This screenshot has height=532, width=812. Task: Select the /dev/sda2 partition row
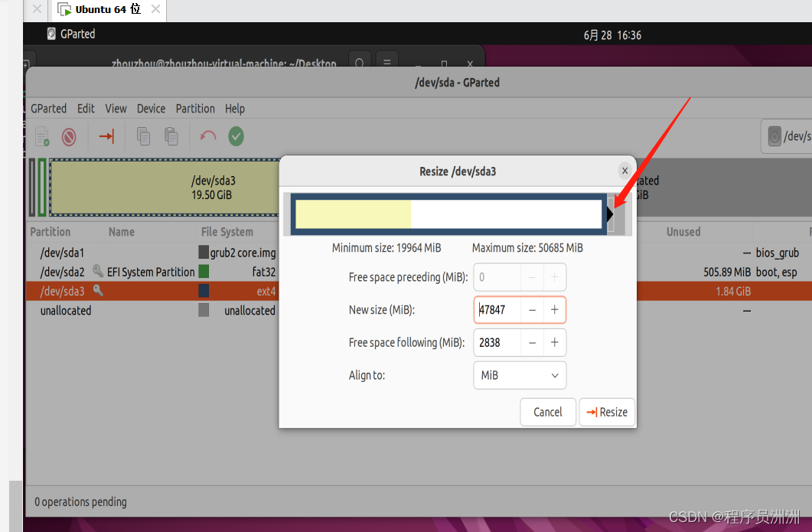coord(153,272)
